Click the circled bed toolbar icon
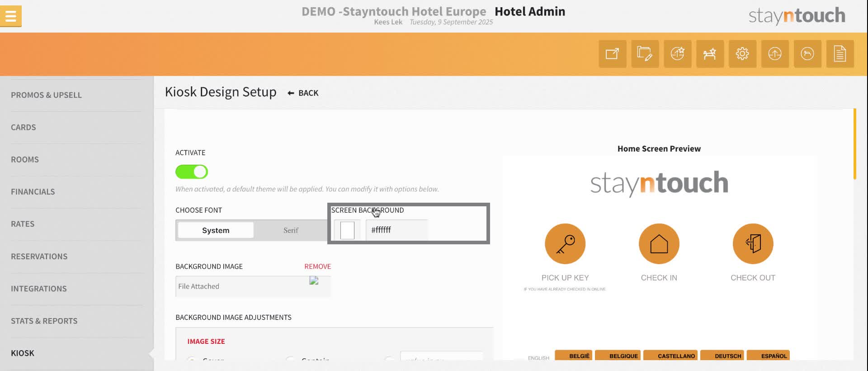 coord(808,54)
